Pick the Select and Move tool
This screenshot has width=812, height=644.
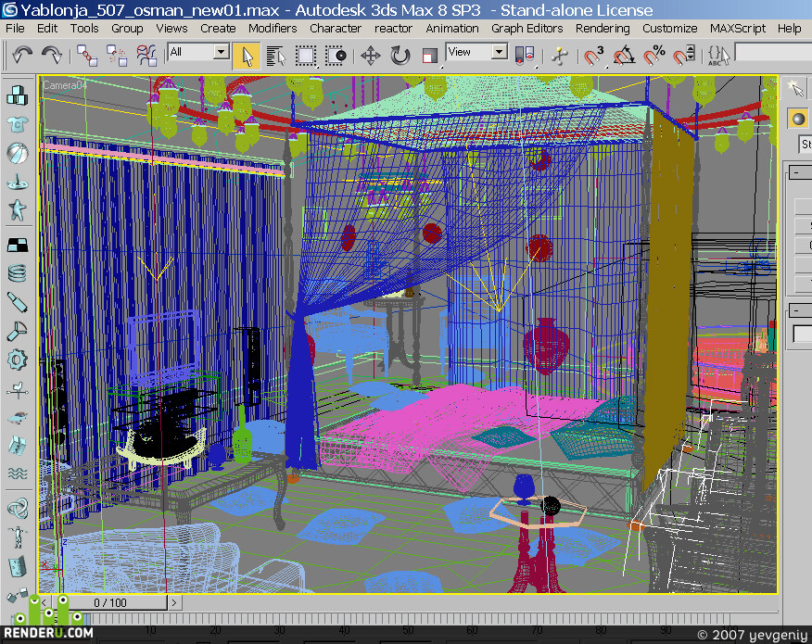pyautogui.click(x=370, y=56)
